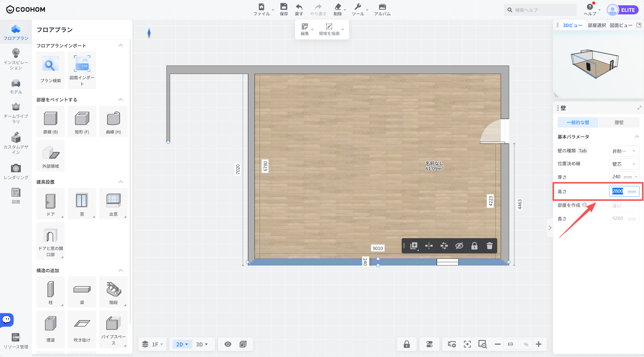Open the ファイル (File) menu icon
The width and height of the screenshot is (644, 357).
[261, 7]
